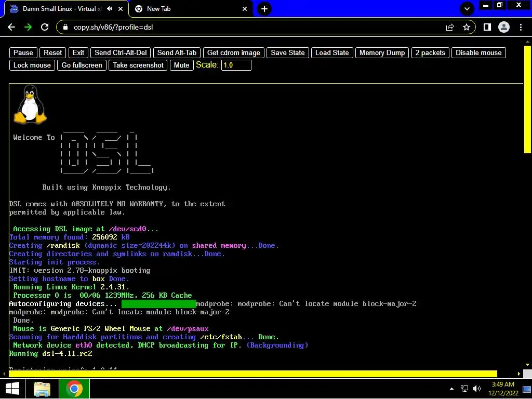Close the Damn Small Linux tab
The image size is (532, 399).
click(x=121, y=9)
